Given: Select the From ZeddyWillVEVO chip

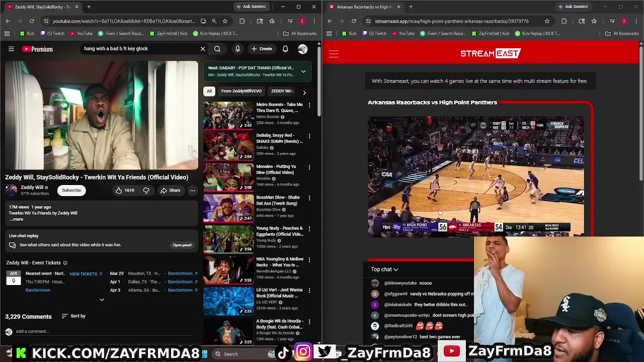Looking at the screenshot, I should (242, 91).
